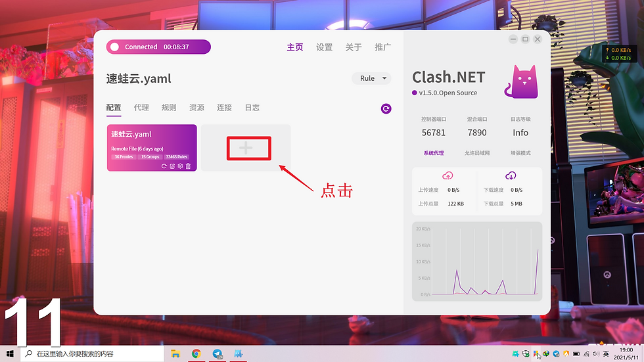Click the battery tray icon
This screenshot has width=644, height=362.
(576, 354)
